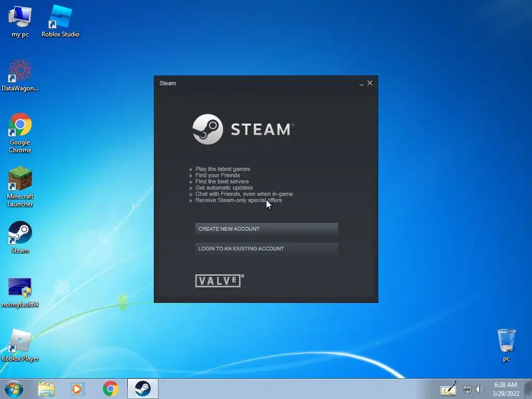This screenshot has width=532, height=399.
Task: Click the Show desktop strip at taskbar end
Action: [x=528, y=389]
